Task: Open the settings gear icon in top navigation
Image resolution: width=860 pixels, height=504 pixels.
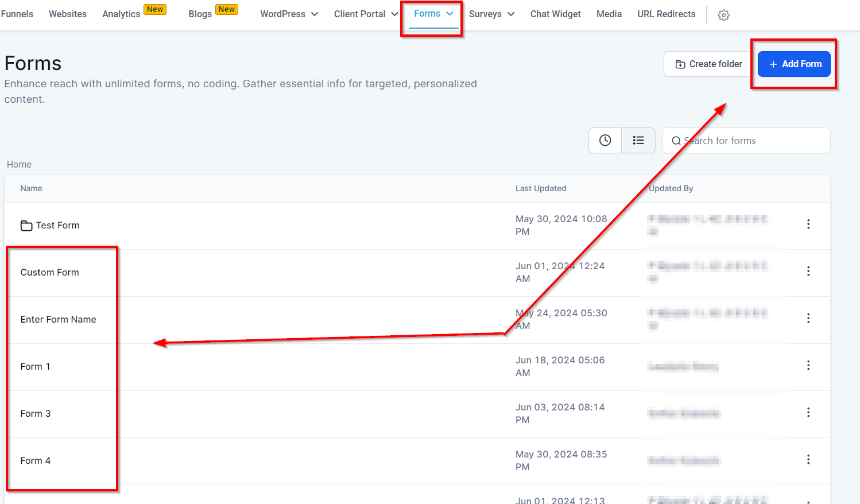Action: 723,15
